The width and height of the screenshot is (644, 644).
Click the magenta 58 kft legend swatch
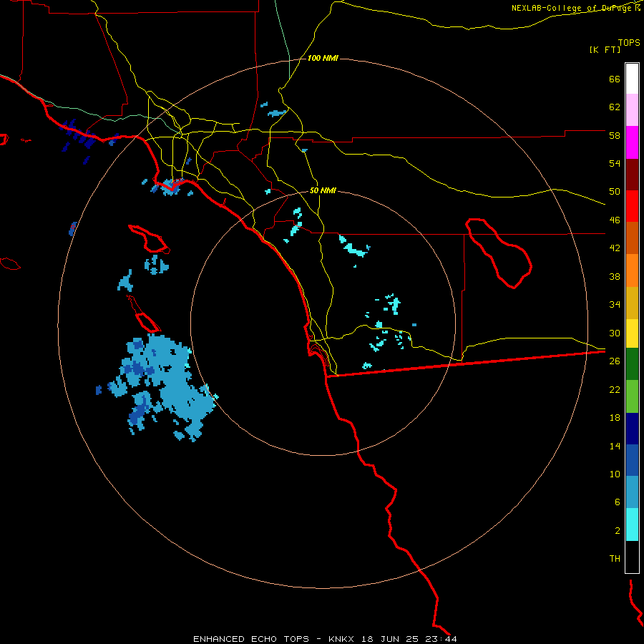[632, 142]
